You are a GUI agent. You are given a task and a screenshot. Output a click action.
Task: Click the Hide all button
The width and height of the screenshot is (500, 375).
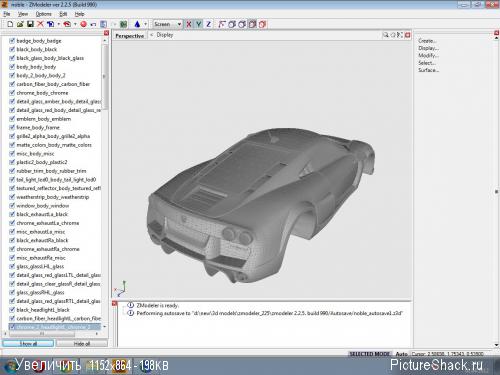point(82,343)
